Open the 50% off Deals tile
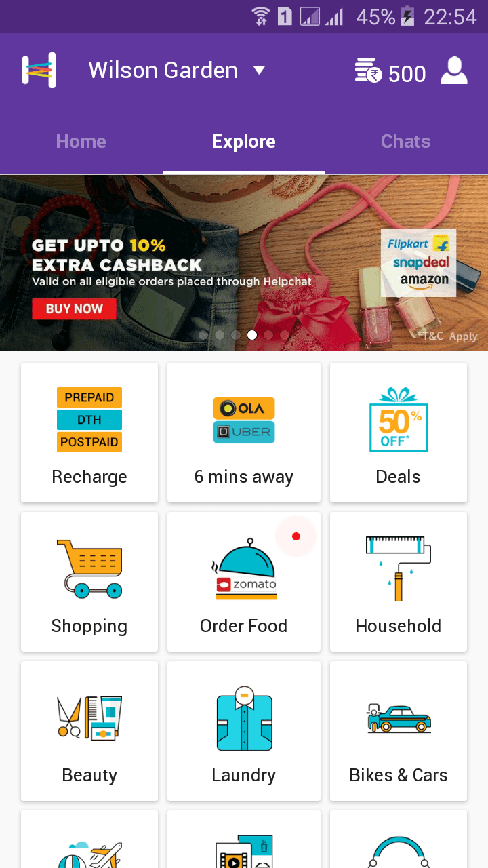This screenshot has width=488, height=868. [x=399, y=433]
